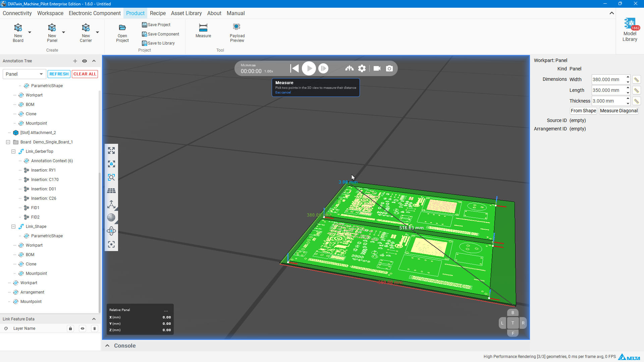Image resolution: width=644 pixels, height=362 pixels.
Task: Click the Esc cancel link in Measure tooltip
Action: pyautogui.click(x=283, y=93)
